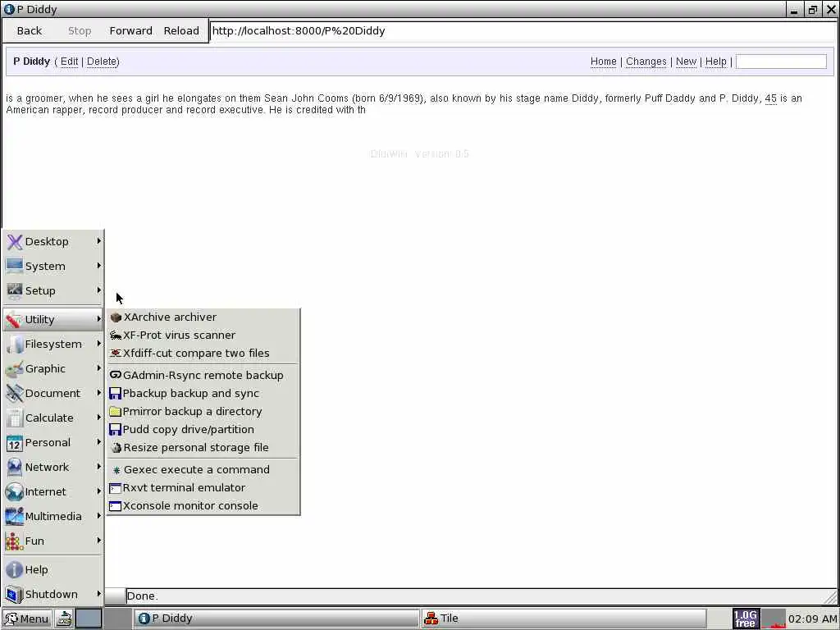
Task: Click the Setup menu icon
Action: (x=15, y=291)
